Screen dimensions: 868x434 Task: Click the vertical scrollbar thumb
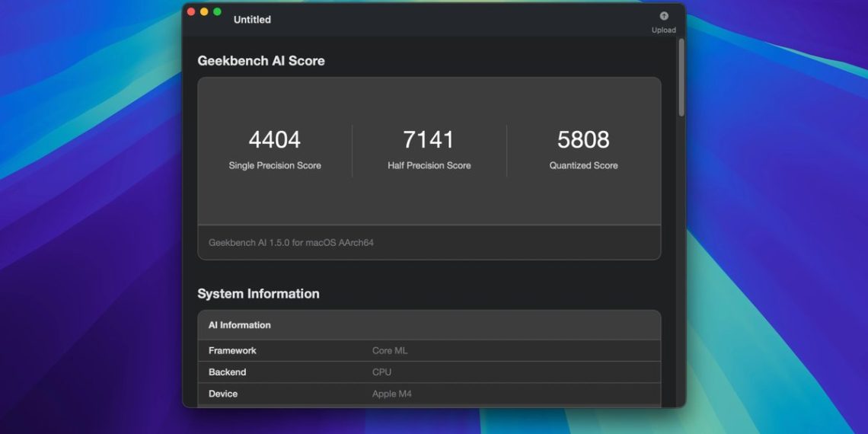[681, 77]
